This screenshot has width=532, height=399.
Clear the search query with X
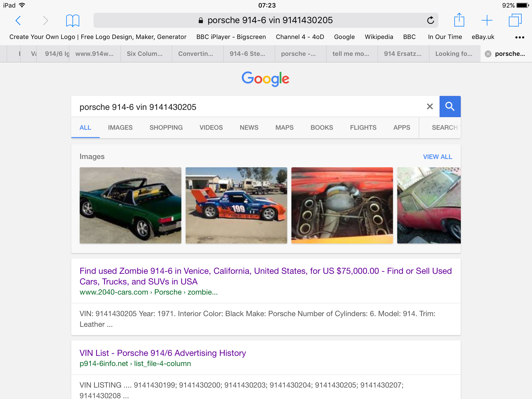pyautogui.click(x=430, y=107)
